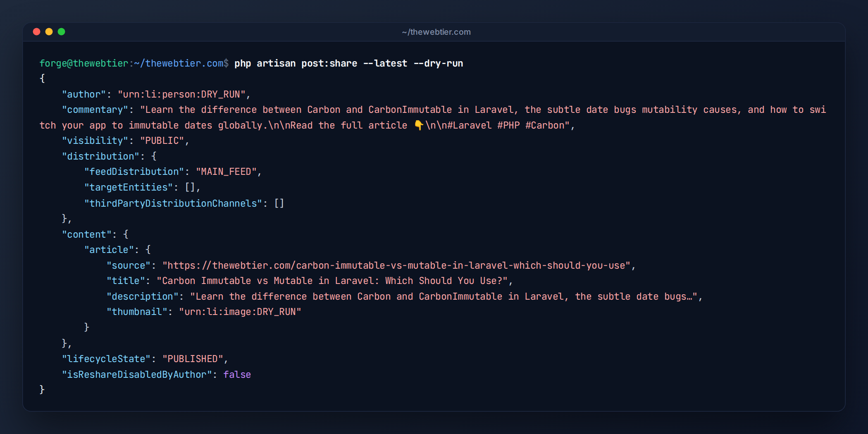Click the "visibility" key
The height and width of the screenshot is (434, 868).
[x=95, y=141]
